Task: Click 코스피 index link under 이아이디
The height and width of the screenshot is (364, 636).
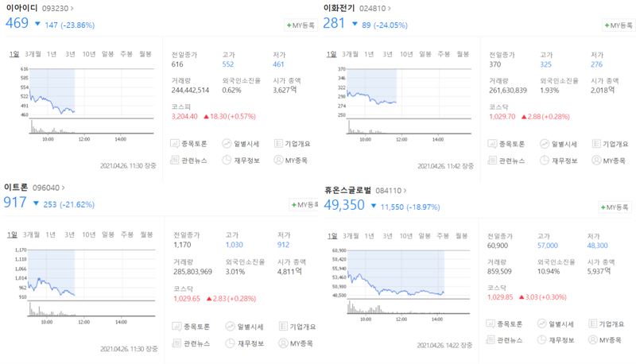Action: click(x=180, y=106)
